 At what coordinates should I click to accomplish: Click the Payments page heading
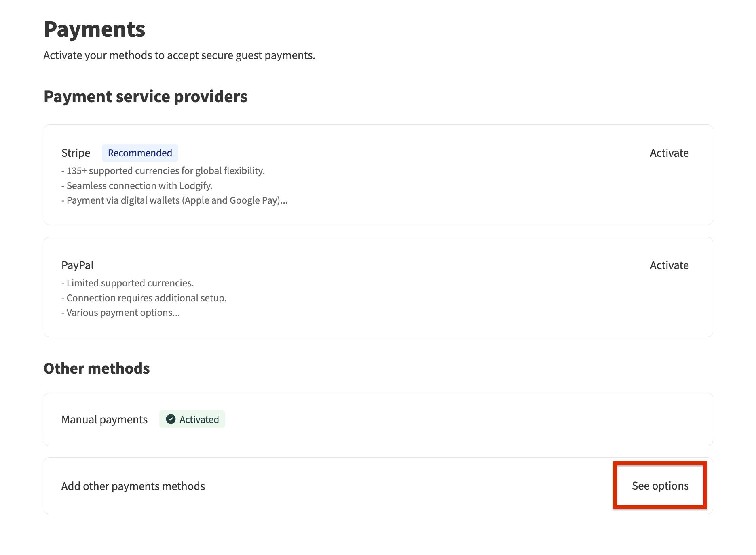(x=94, y=29)
